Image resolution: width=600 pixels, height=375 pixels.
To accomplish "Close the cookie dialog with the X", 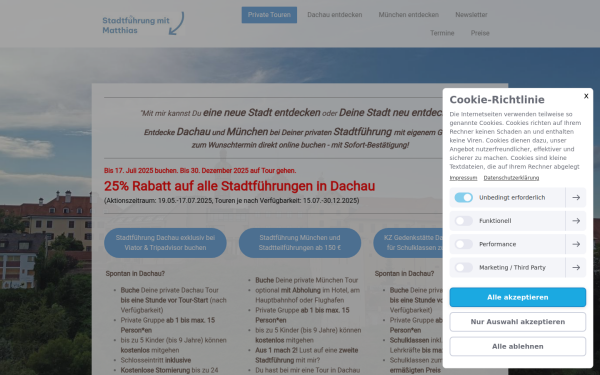I will tap(586, 96).
